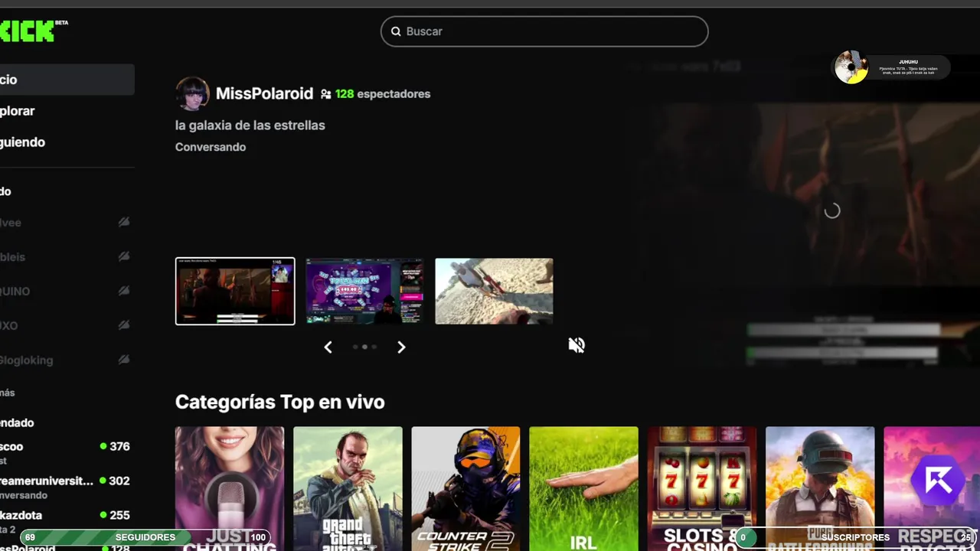Open the IRL category card
The height and width of the screenshot is (551, 980).
pyautogui.click(x=583, y=488)
